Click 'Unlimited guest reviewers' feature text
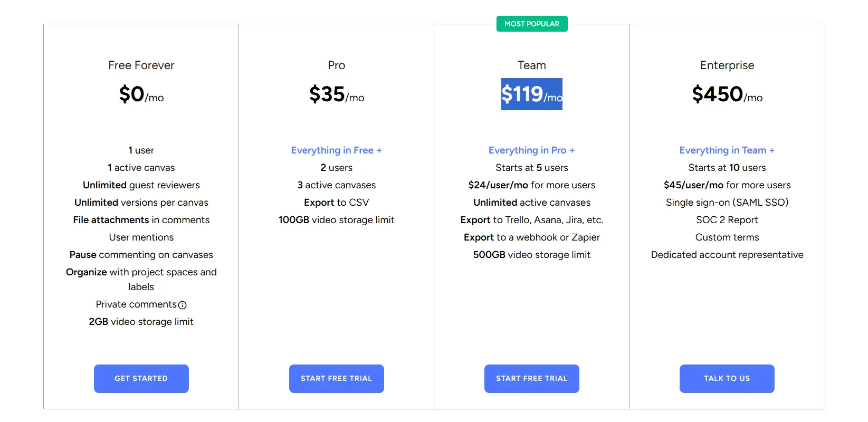The height and width of the screenshot is (422, 868). click(x=141, y=185)
